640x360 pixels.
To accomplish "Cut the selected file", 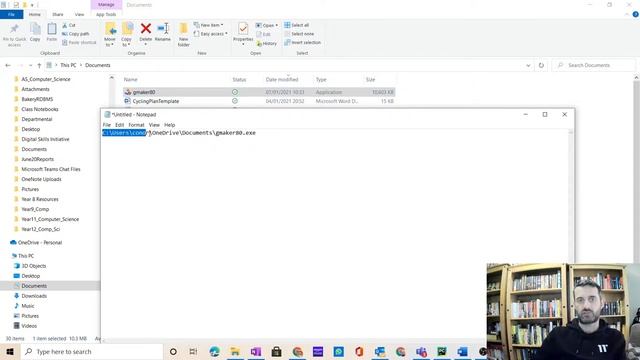I will tap(69, 25).
